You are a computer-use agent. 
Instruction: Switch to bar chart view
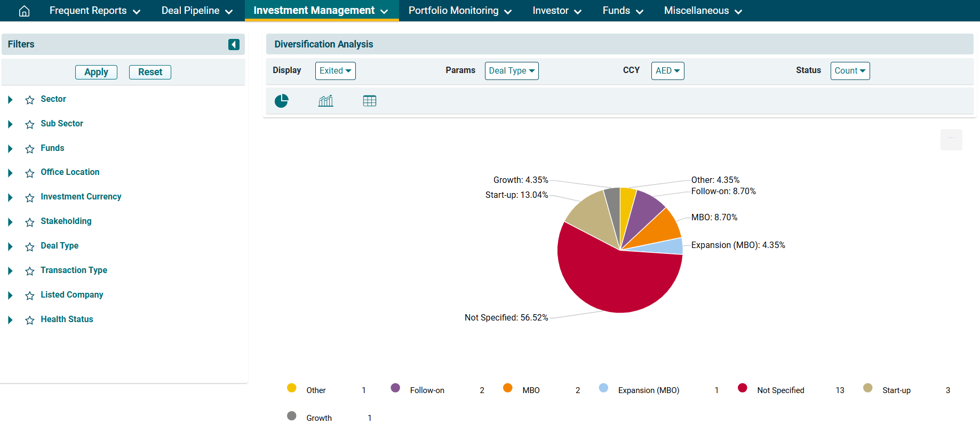pyautogui.click(x=325, y=101)
